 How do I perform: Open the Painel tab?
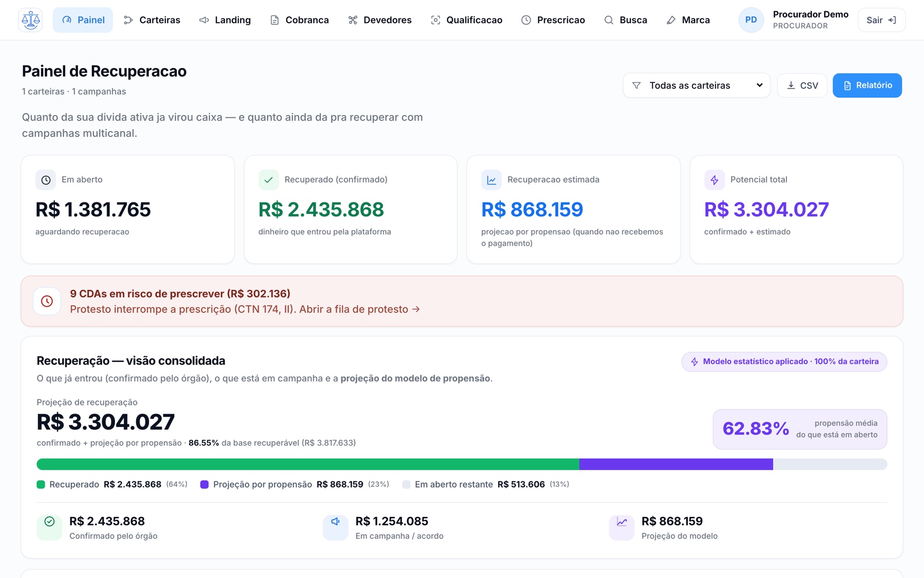coord(83,20)
